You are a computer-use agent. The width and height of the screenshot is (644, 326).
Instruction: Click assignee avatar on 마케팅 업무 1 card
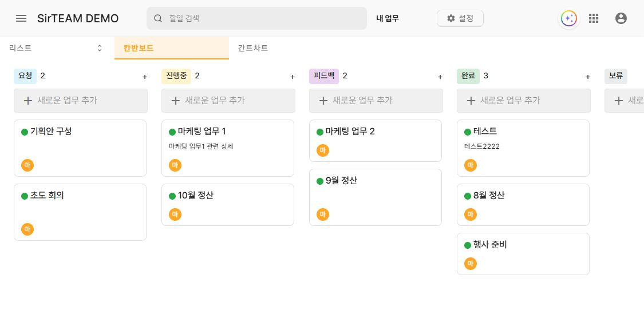point(175,165)
